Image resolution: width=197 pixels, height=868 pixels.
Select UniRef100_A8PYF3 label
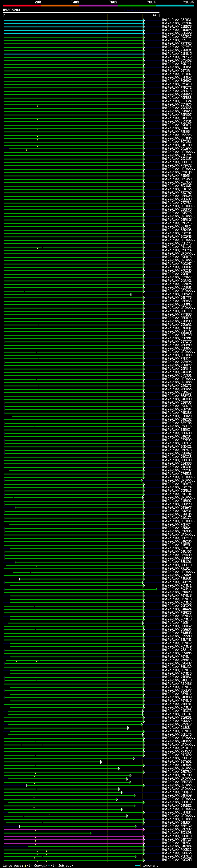176,538
